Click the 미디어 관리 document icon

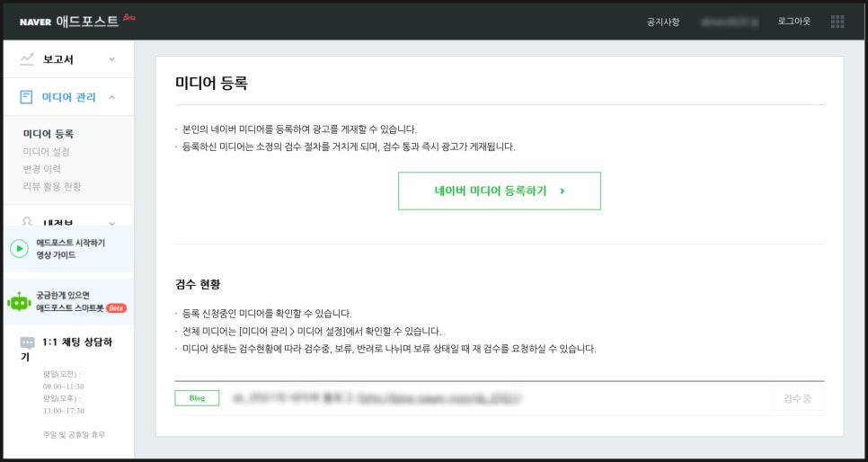(26, 97)
